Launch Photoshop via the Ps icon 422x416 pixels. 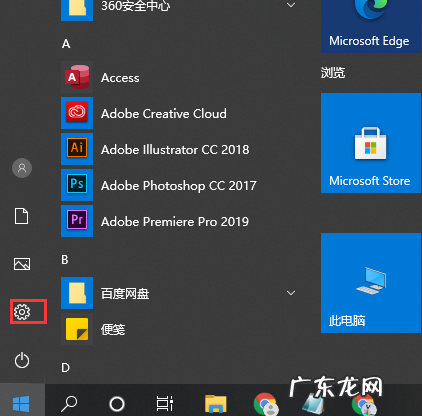click(x=77, y=185)
